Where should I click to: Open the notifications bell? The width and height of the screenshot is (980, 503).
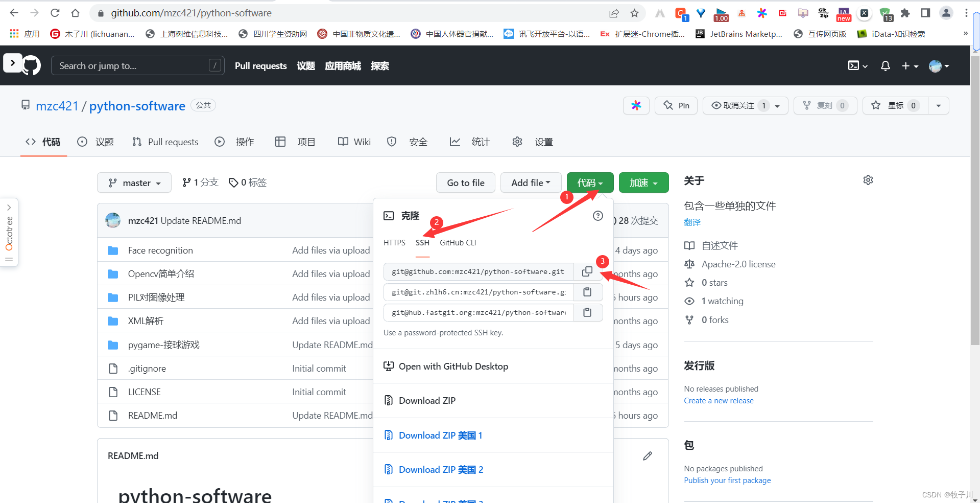click(x=885, y=65)
